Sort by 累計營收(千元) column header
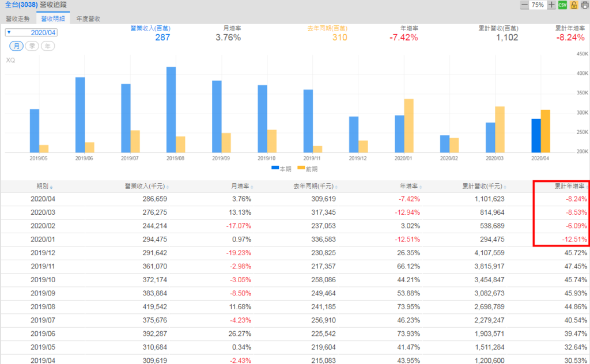This screenshot has height=364, width=590. point(484,186)
